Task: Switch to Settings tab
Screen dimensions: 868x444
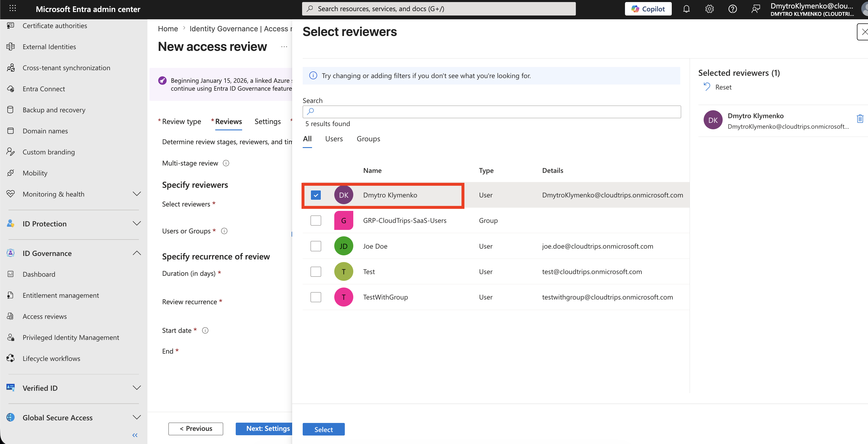Action: tap(268, 121)
